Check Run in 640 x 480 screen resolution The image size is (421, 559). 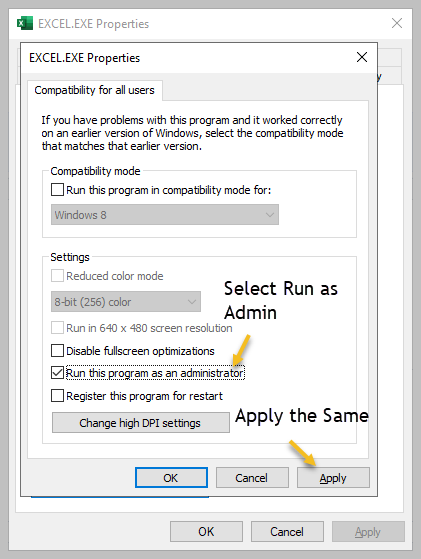(57, 328)
